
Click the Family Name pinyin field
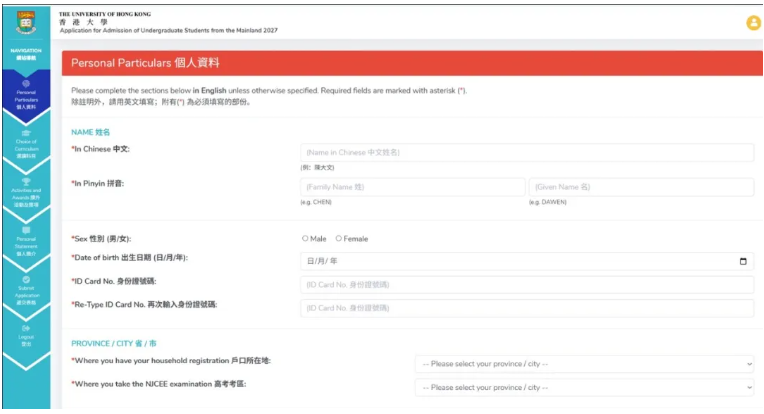413,187
